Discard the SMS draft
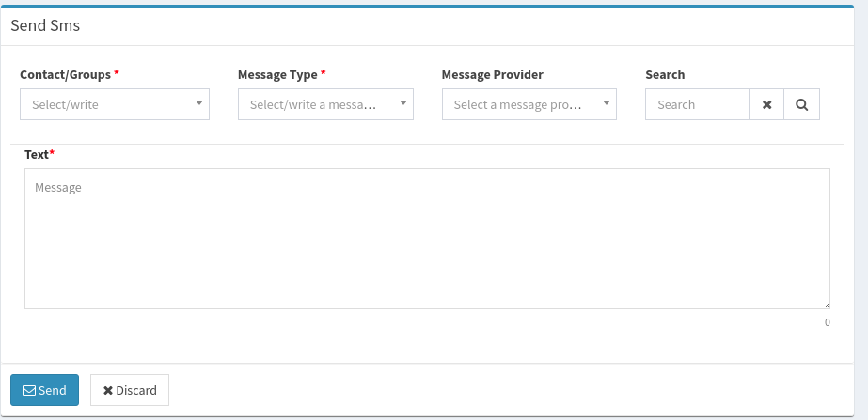Screen dimensions: 868x420 130,390
